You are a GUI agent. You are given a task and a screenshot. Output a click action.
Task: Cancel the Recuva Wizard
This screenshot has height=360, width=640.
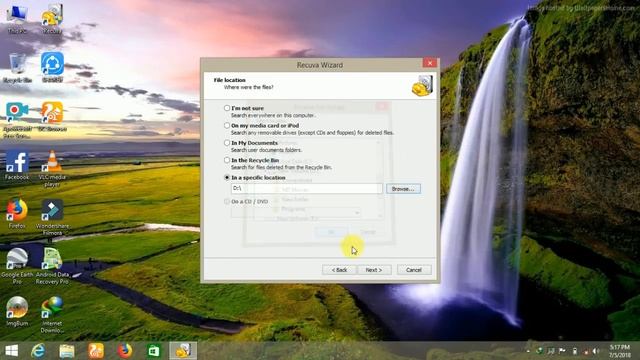[x=413, y=270]
